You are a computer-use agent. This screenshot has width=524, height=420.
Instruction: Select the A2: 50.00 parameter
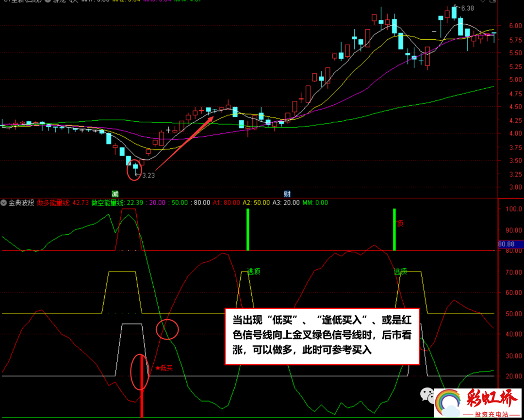256,203
